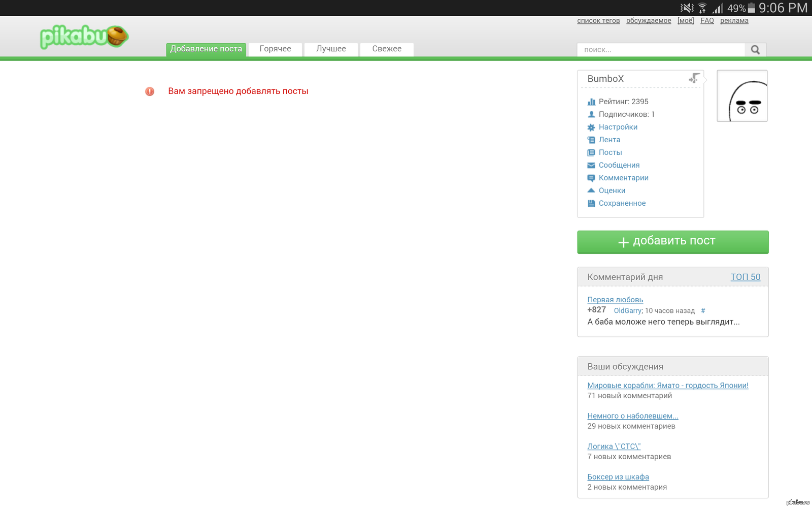The height and width of the screenshot is (508, 812).
Task: Open the ТОП 50 link
Action: click(x=745, y=277)
